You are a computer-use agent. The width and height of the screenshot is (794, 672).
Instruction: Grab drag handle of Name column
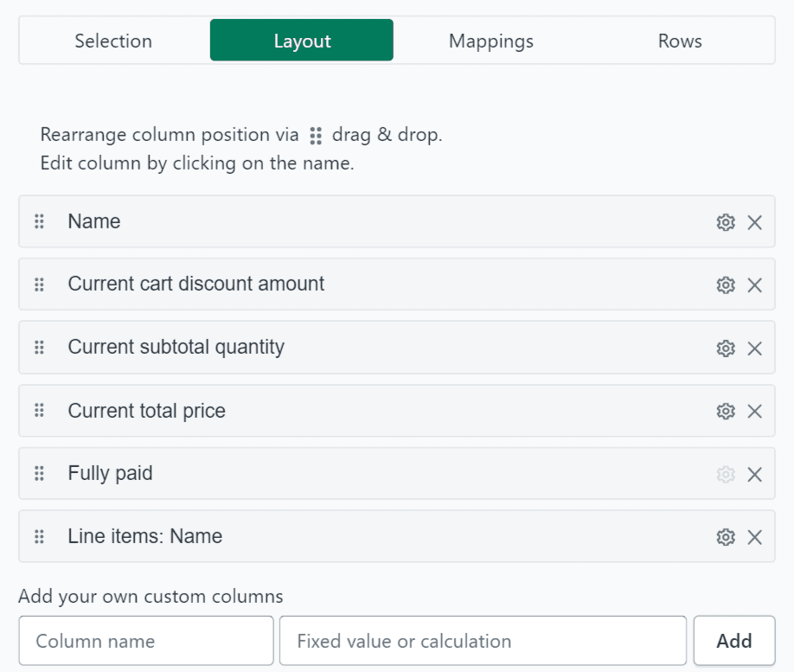39,221
